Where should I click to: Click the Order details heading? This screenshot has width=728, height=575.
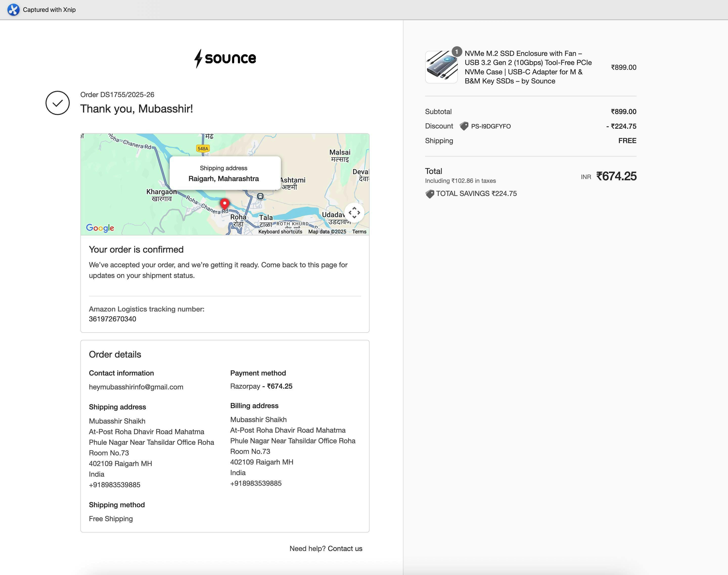(115, 355)
